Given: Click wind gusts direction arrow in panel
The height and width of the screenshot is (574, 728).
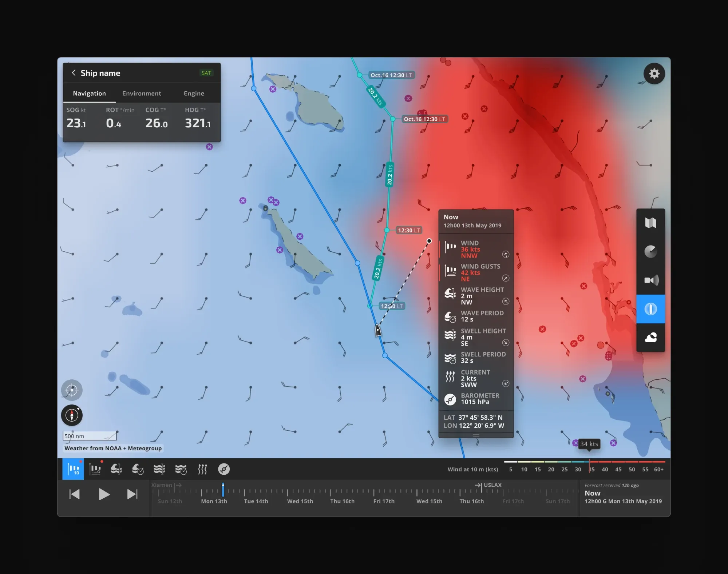Looking at the screenshot, I should (506, 278).
